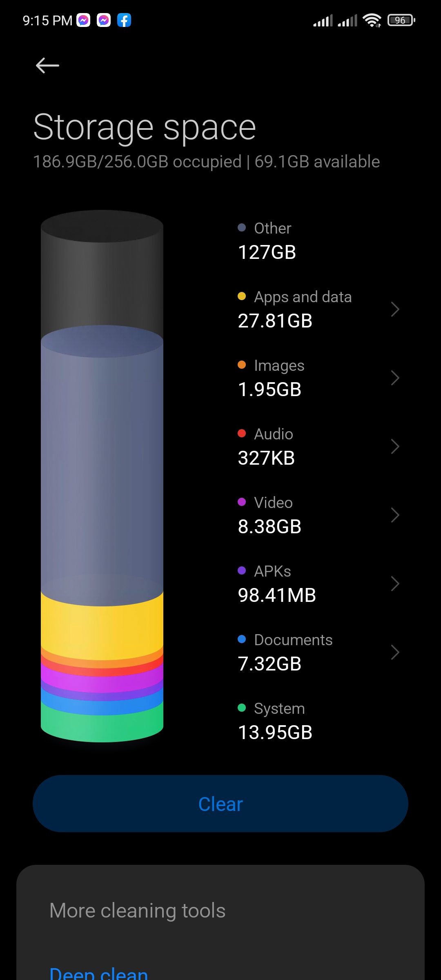
Task: Open the Audio chevron arrow
Action: pos(394,447)
